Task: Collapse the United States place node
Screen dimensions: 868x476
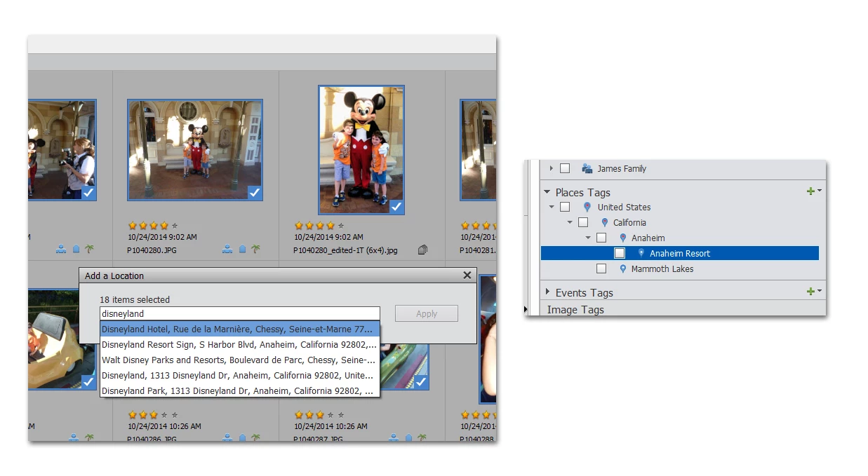Action: click(552, 208)
